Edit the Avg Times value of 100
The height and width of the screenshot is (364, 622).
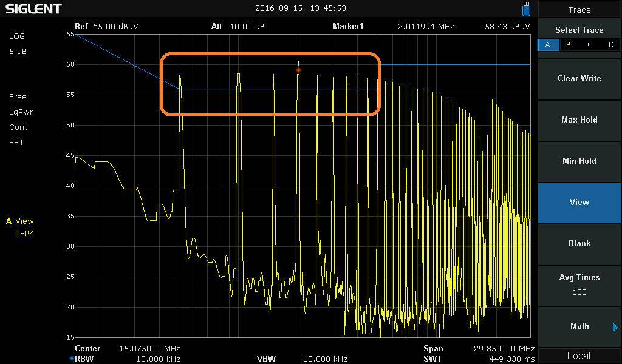(579, 292)
